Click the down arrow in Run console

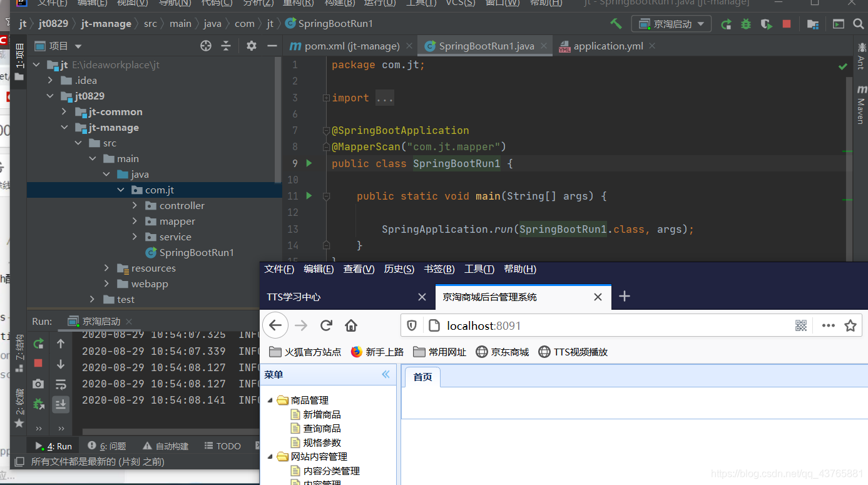click(61, 364)
